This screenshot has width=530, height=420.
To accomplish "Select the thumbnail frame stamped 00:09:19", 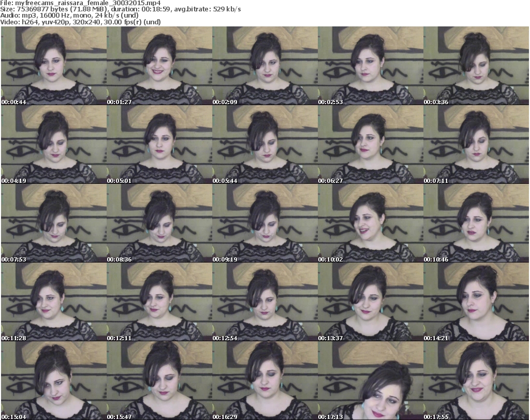I will point(265,223).
